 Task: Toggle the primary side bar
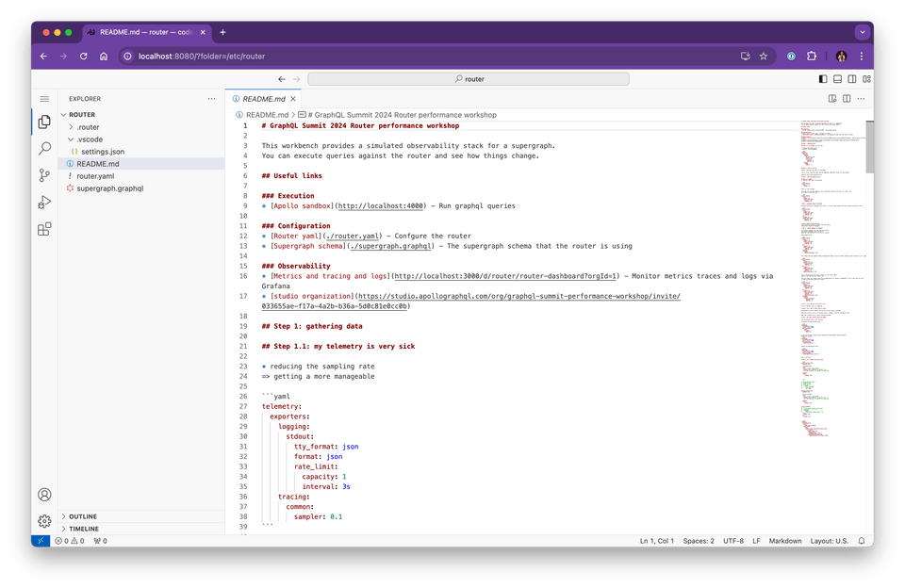[823, 79]
